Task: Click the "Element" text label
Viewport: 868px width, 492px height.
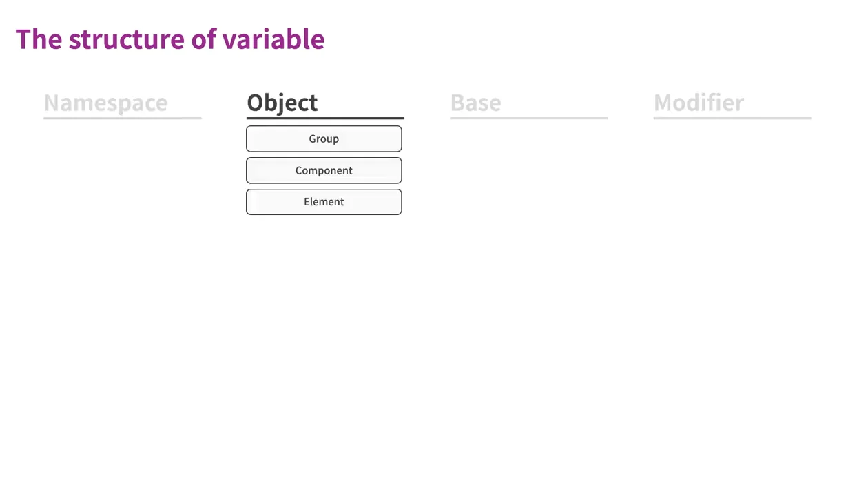Action: 324,202
